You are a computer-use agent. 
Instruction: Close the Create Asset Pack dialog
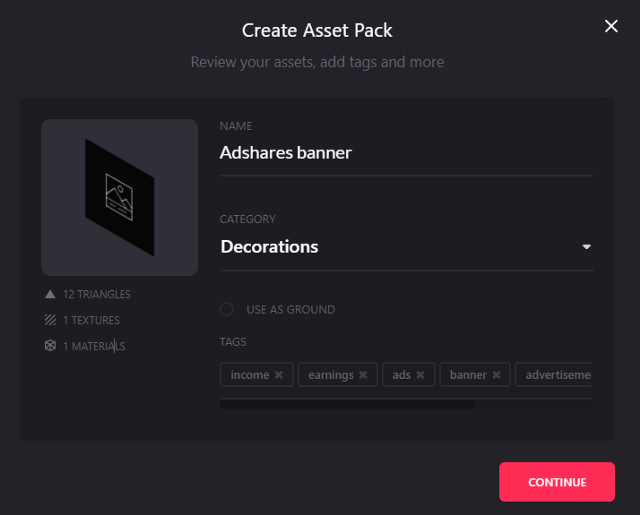coord(611,26)
